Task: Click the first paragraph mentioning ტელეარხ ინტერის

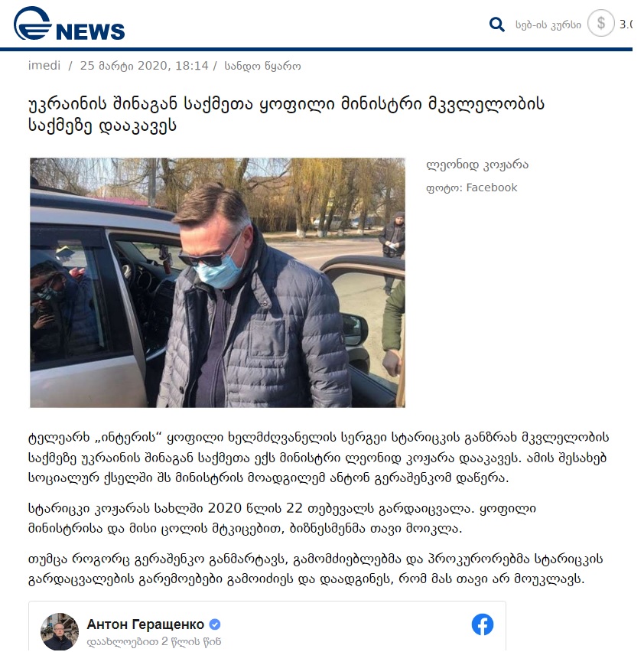Action: [318, 458]
